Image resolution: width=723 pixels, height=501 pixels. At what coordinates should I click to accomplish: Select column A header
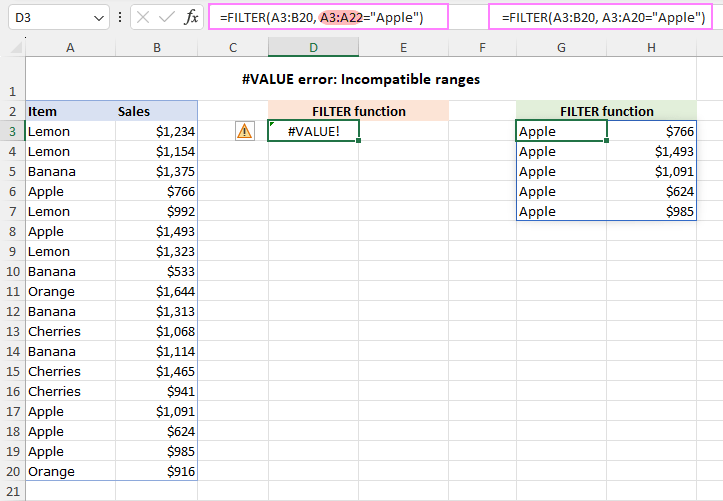tap(70, 47)
